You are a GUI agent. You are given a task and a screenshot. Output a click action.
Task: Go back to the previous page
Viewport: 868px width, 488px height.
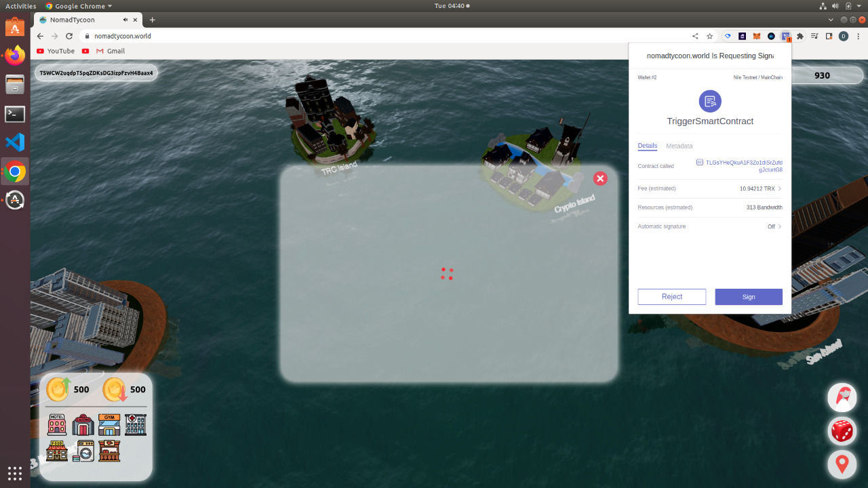point(40,36)
